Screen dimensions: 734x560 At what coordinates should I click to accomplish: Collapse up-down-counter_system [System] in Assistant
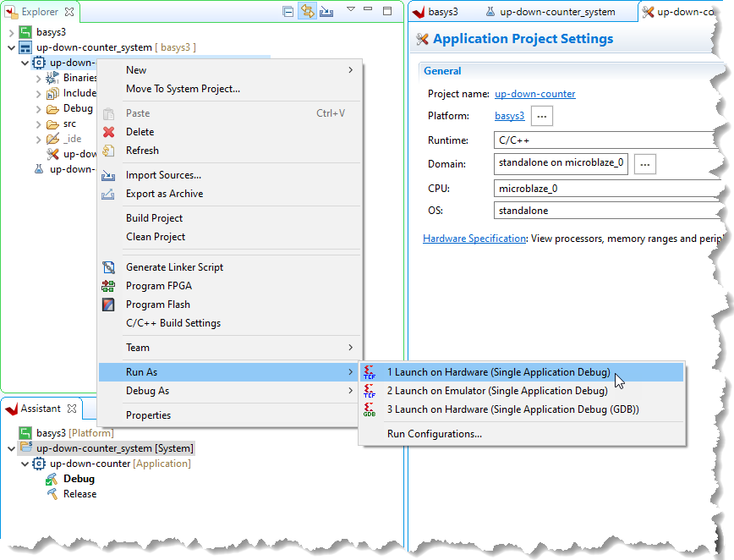coord(11,448)
